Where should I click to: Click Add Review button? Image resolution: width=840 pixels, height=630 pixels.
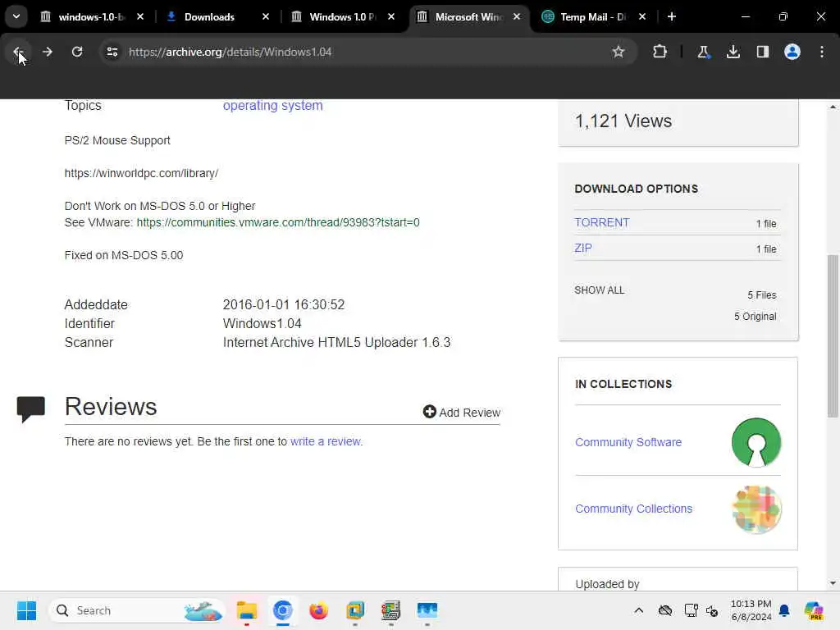click(x=461, y=412)
